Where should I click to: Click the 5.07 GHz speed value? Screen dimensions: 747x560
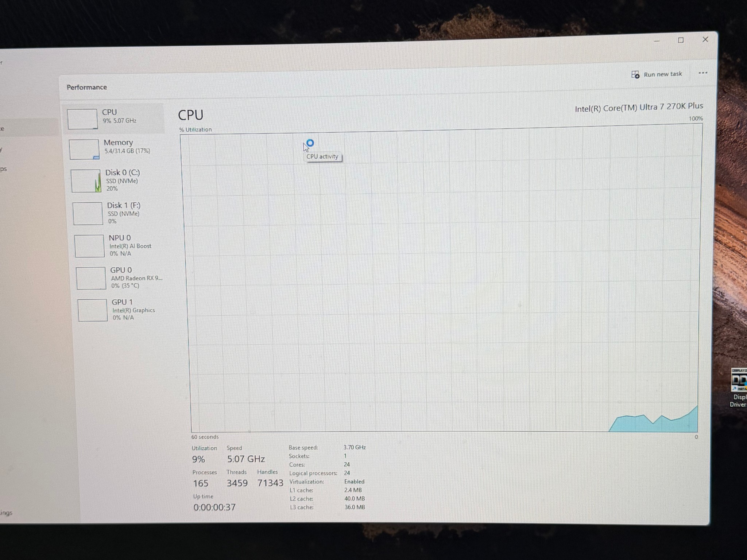(x=246, y=459)
